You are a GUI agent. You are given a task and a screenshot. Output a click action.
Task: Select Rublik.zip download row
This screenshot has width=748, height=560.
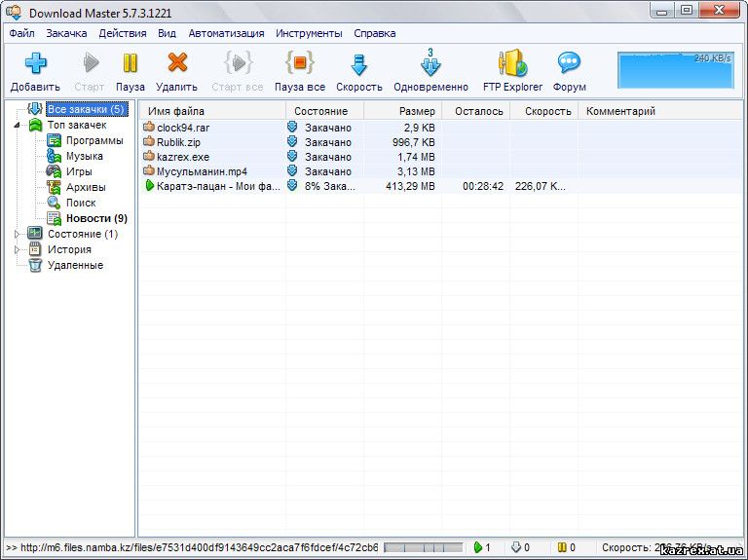click(x=441, y=142)
